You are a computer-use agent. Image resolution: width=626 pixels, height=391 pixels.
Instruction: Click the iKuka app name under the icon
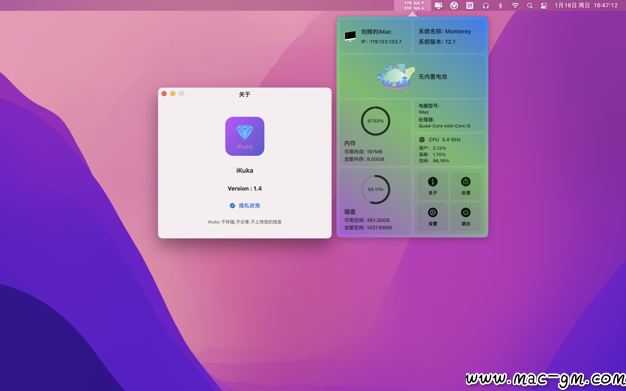click(x=245, y=170)
